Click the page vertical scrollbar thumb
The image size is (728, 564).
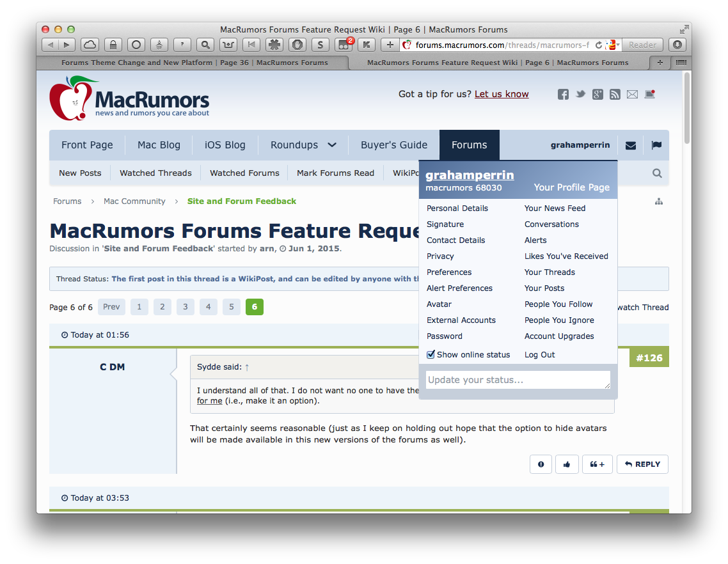[x=686, y=107]
